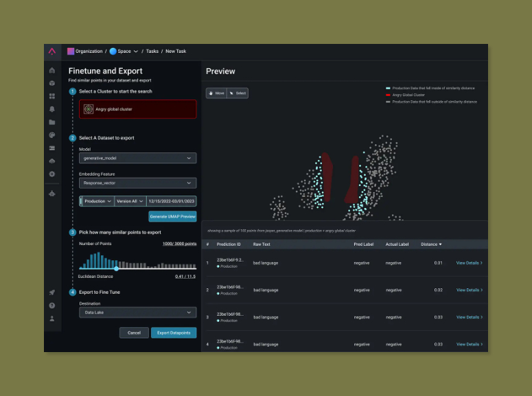Click Generate UMAP Preview button
The width and height of the screenshot is (532, 396).
pos(172,216)
